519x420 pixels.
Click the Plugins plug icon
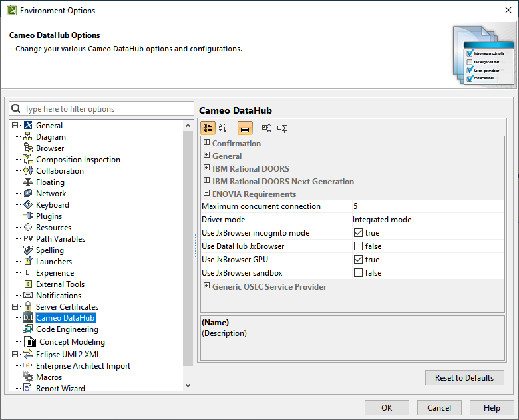(x=28, y=216)
